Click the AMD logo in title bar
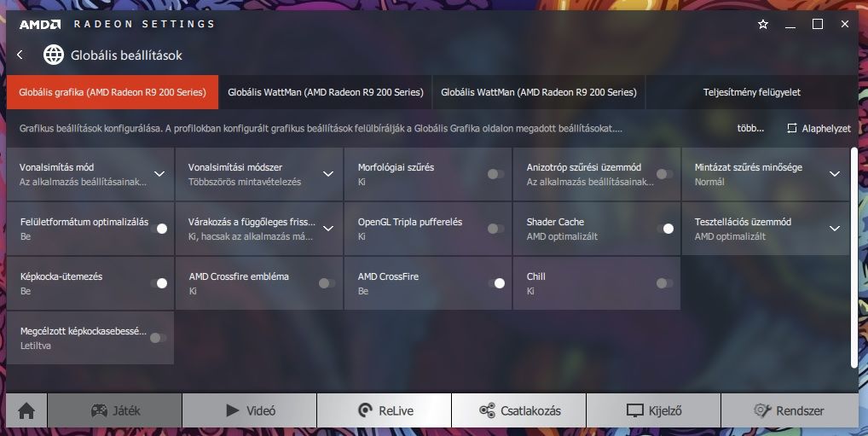This screenshot has height=436, width=868. click(x=40, y=25)
